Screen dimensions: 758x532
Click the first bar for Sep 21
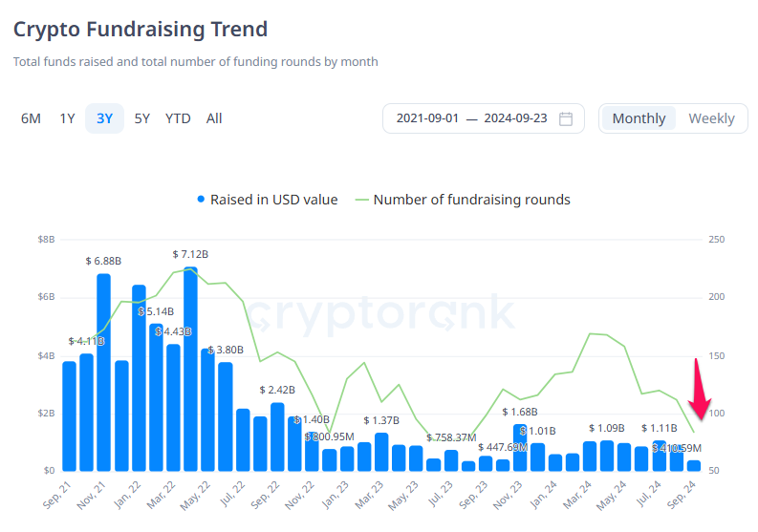pyautogui.click(x=69, y=416)
